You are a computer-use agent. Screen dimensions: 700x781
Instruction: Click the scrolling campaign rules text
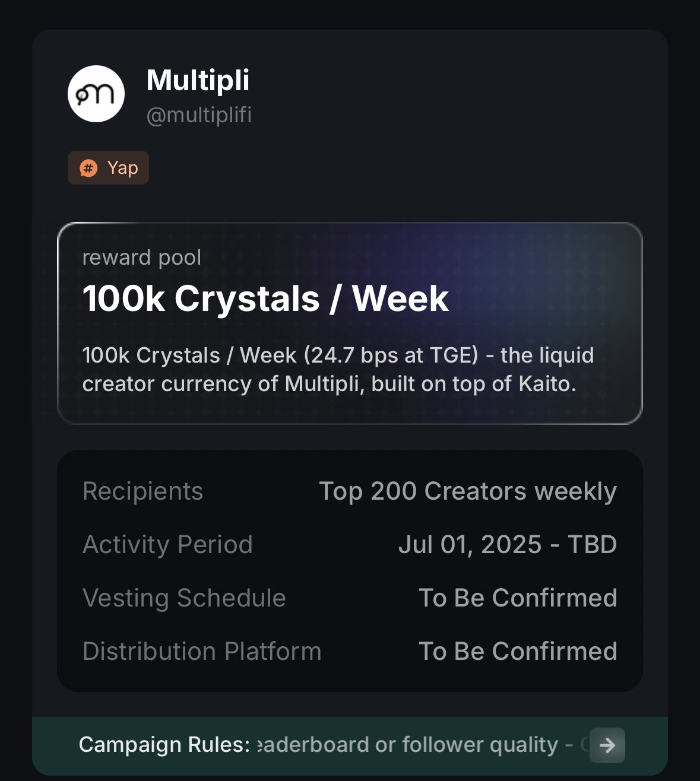(410, 745)
